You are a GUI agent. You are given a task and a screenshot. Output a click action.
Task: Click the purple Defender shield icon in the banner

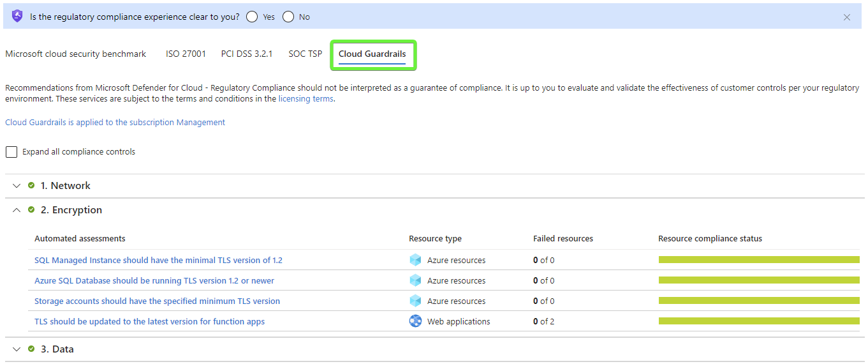coord(17,17)
